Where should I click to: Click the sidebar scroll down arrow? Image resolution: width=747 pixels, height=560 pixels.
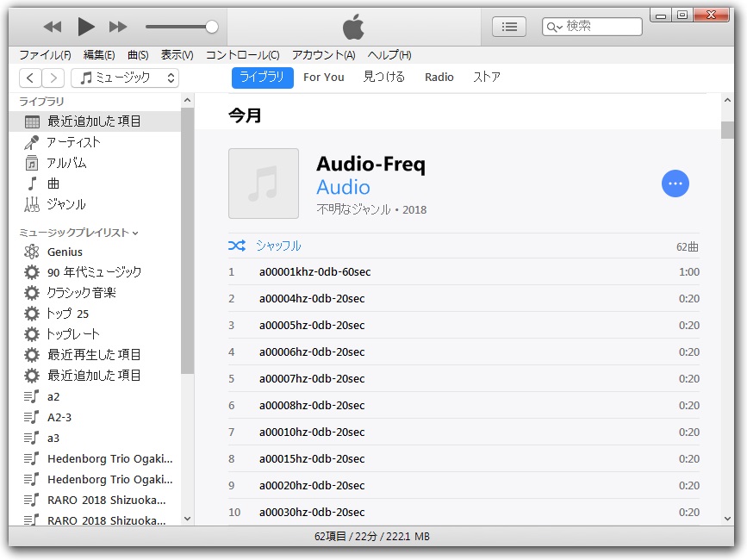[x=187, y=519]
